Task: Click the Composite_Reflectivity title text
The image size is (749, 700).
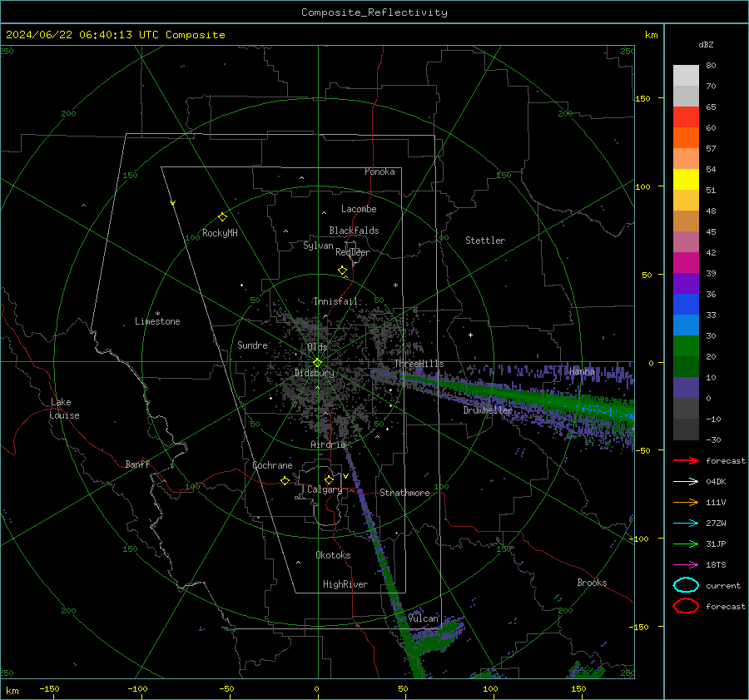Action: [374, 12]
